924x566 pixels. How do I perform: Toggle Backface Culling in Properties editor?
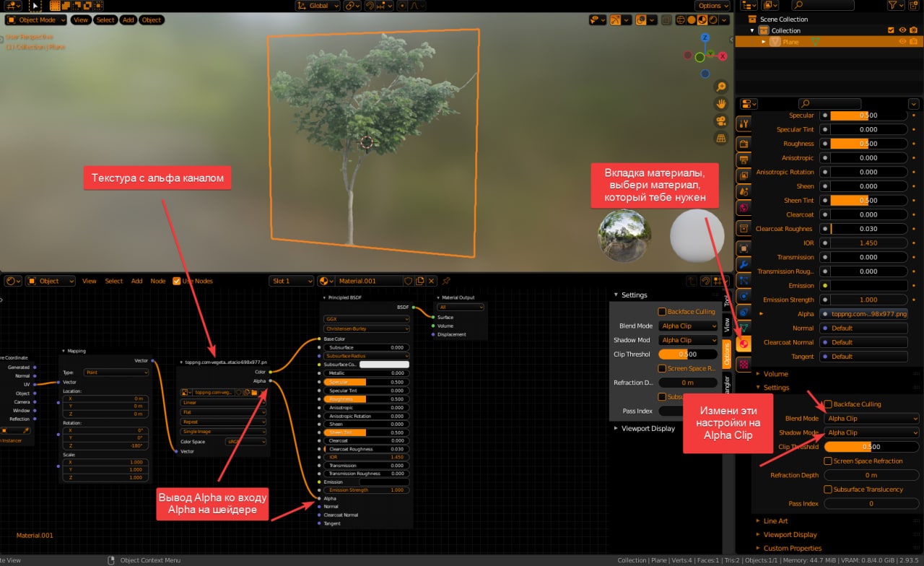(828, 404)
